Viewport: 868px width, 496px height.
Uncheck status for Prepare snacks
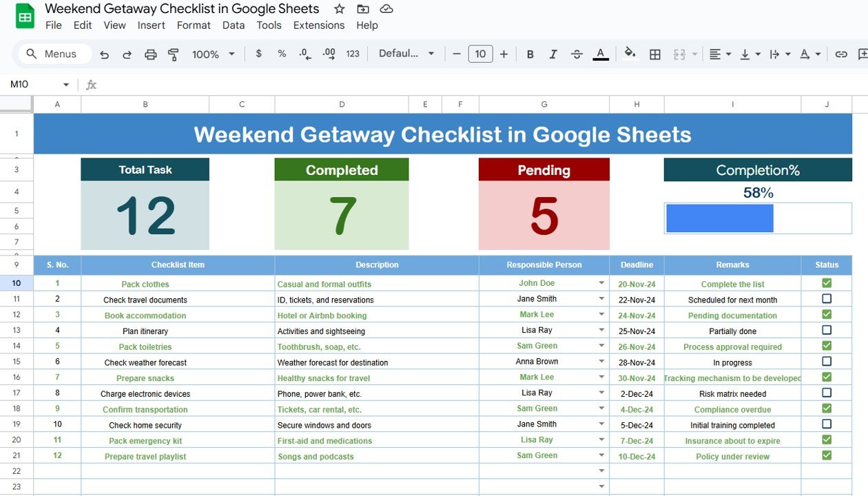(x=827, y=377)
